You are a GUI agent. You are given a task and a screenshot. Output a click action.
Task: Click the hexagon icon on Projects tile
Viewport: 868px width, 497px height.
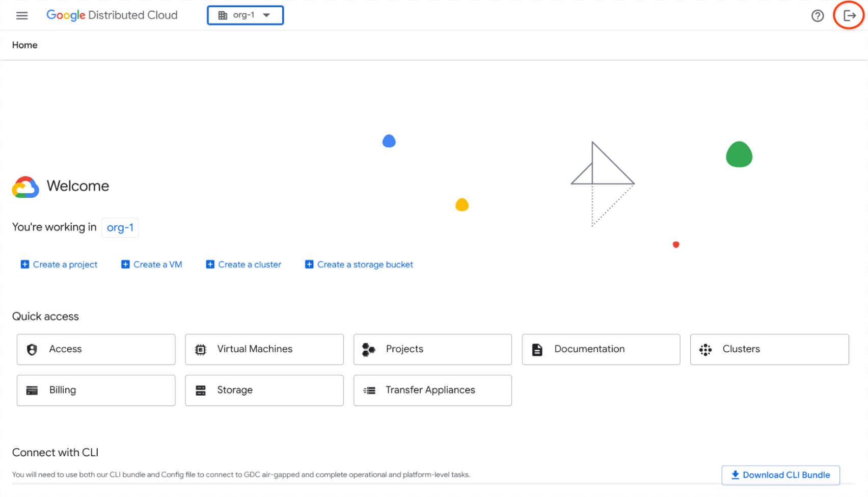(x=368, y=350)
